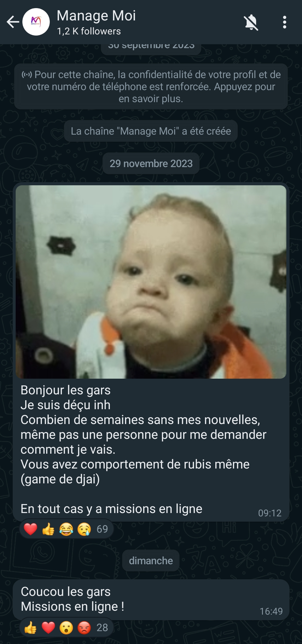Tap the red heart on first post

pos(30,529)
